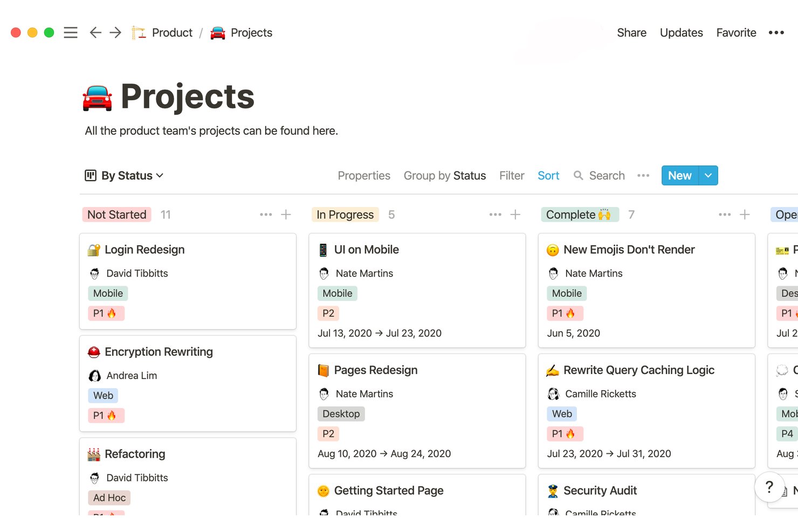The width and height of the screenshot is (798, 532).
Task: Click the board view icon beside By Status
Action: point(91,176)
